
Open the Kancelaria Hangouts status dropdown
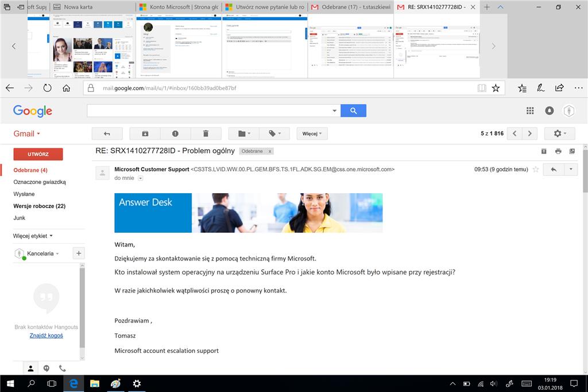[x=42, y=253]
